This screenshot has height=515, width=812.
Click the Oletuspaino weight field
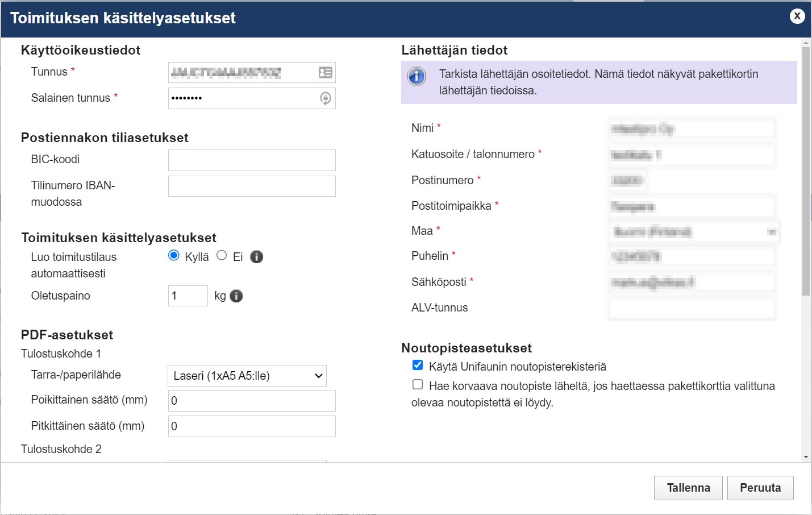(x=188, y=296)
